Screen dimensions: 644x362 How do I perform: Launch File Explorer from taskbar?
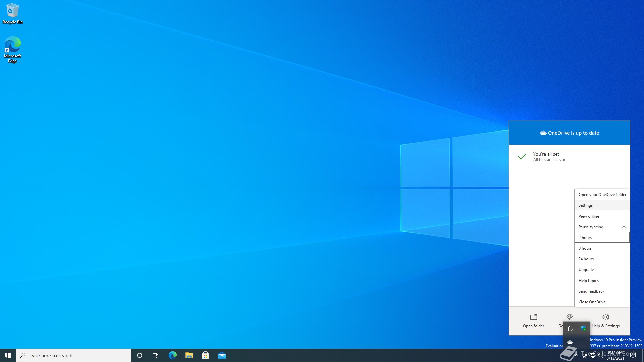[189, 355]
